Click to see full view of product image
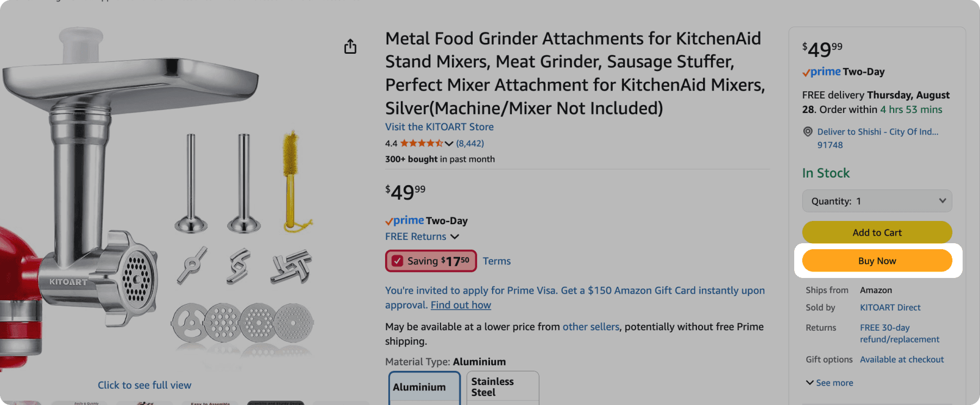 coord(144,385)
